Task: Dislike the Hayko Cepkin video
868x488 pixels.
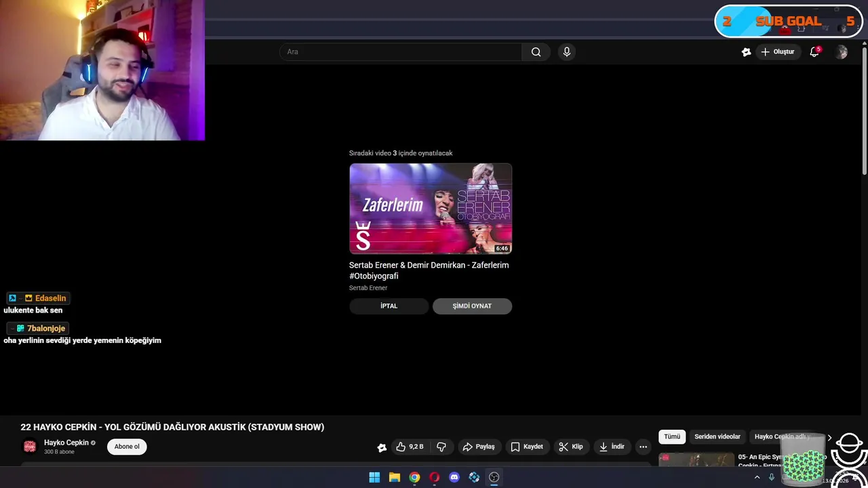Action: click(441, 447)
